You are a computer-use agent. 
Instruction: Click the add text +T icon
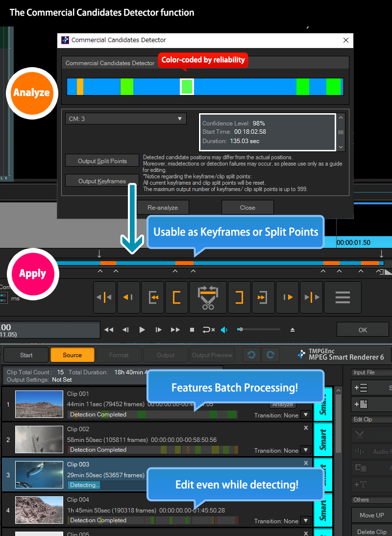click(361, 485)
